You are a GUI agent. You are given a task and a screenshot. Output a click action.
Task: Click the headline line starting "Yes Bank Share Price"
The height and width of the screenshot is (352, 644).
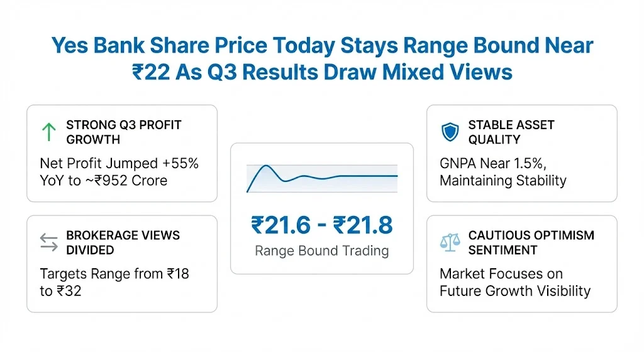322,46
